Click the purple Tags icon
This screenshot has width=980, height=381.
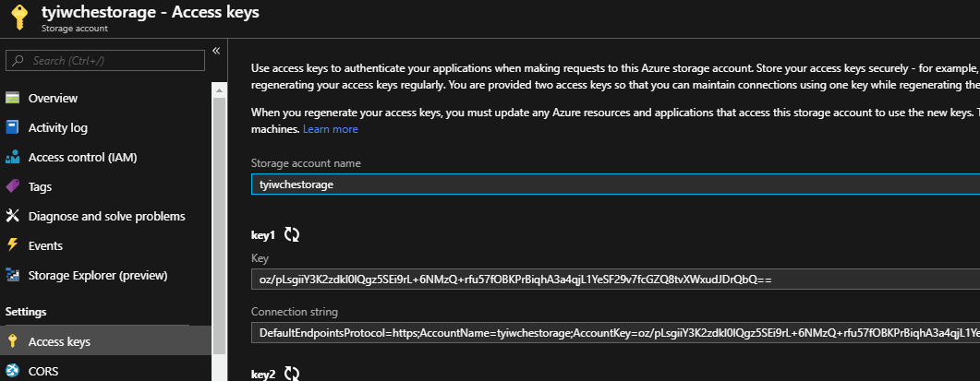pyautogui.click(x=13, y=186)
